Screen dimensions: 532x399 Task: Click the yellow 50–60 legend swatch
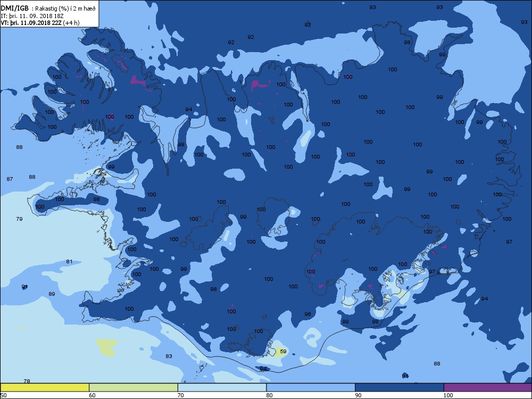45,387
